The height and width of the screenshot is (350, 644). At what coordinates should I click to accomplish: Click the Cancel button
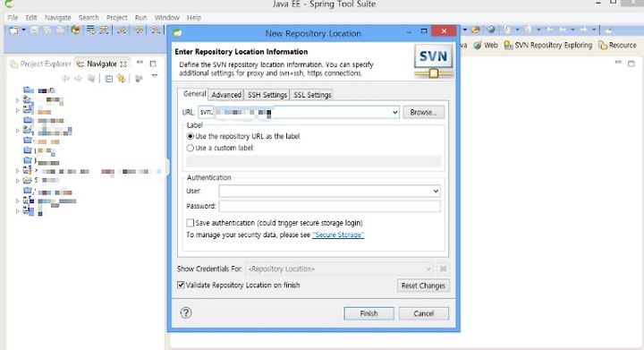coord(423,313)
